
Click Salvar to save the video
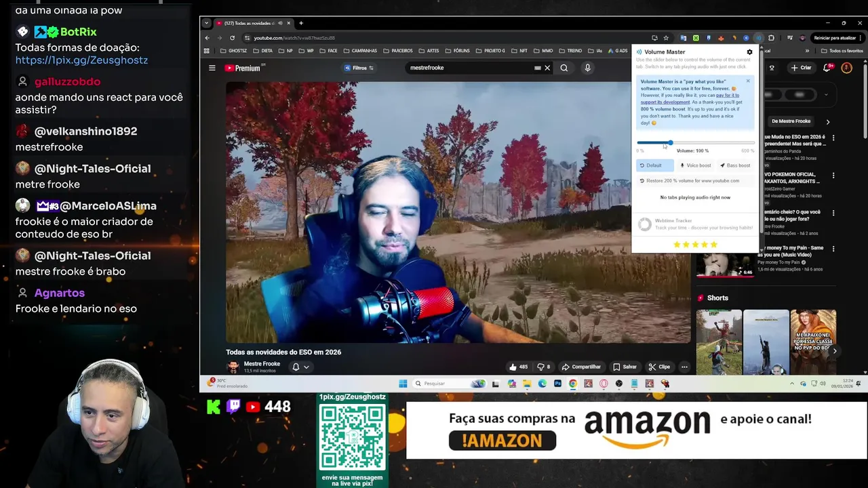(x=625, y=367)
